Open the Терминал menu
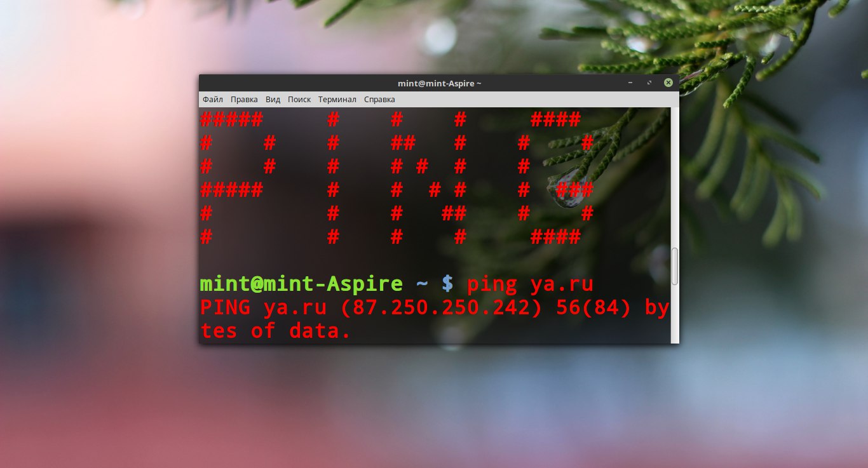 click(x=337, y=100)
